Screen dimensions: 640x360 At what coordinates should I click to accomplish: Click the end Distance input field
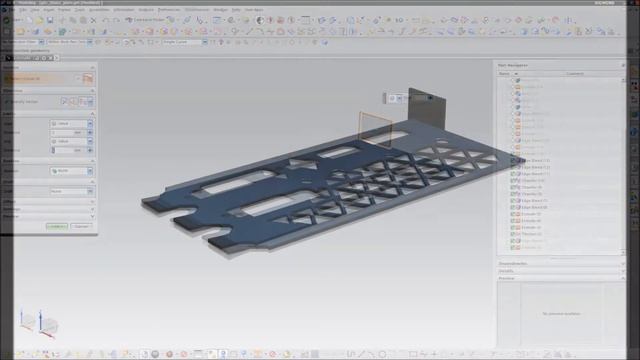(x=68, y=150)
